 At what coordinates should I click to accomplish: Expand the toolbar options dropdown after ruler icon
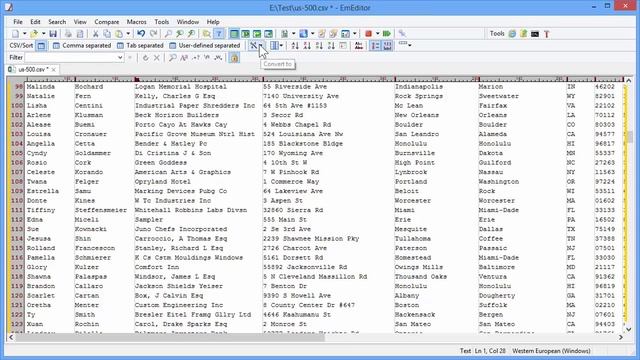coord(409,45)
